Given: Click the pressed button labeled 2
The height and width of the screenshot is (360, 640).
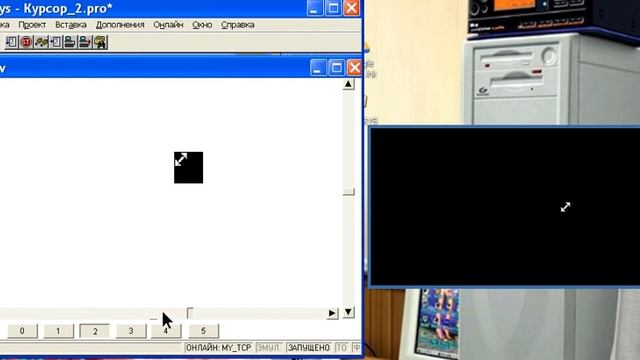Looking at the screenshot, I should (95, 331).
